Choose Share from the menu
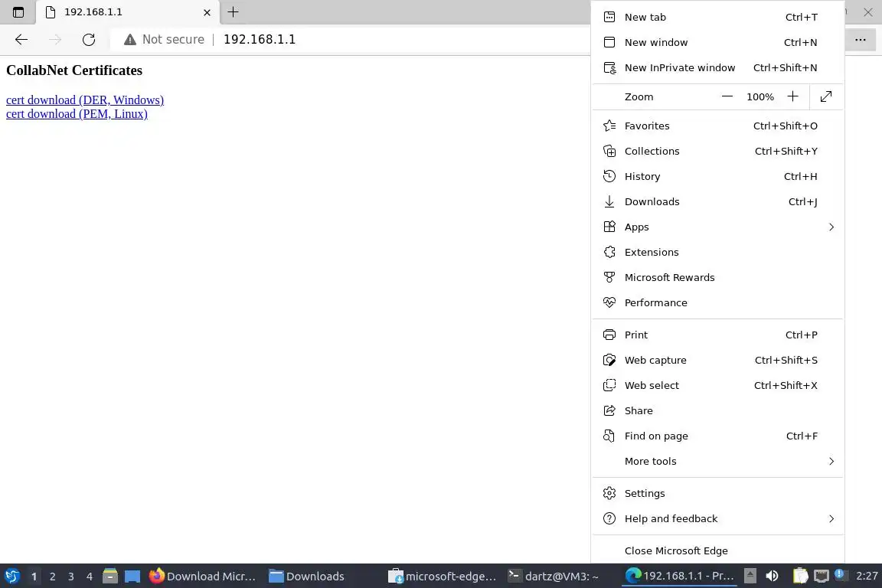This screenshot has width=882, height=588. point(717,411)
